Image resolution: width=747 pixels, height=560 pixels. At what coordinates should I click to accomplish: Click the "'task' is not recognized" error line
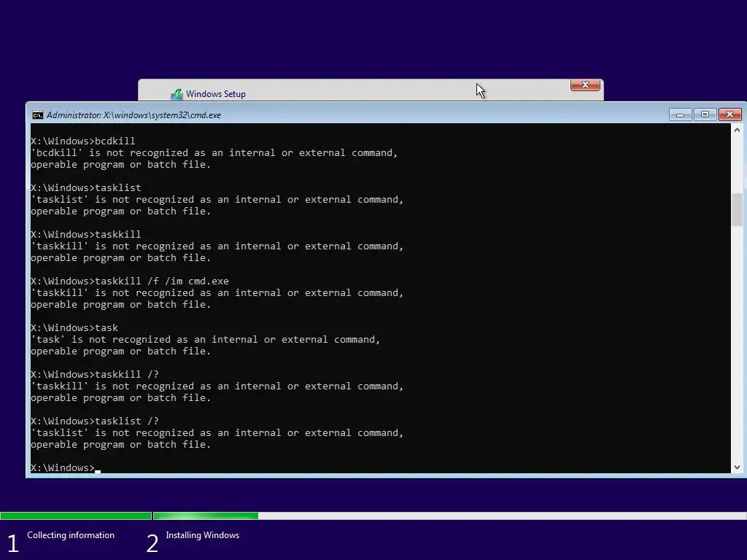[205, 340]
